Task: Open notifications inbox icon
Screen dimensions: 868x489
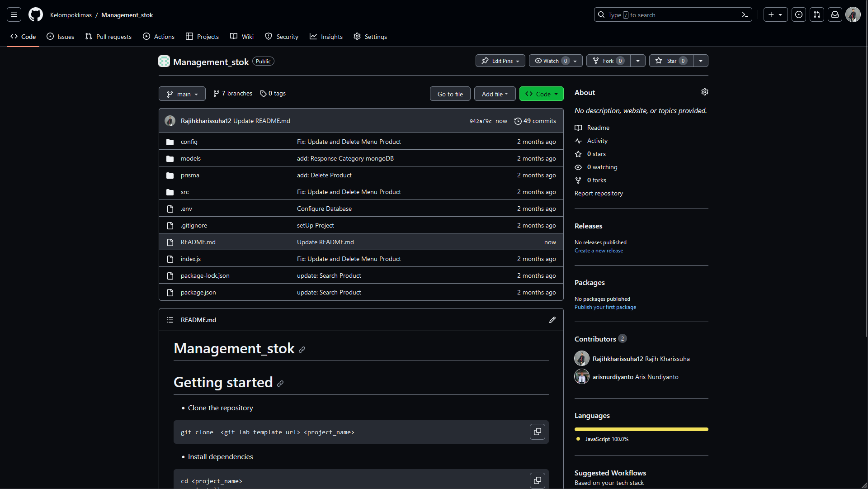Action: (x=835, y=15)
